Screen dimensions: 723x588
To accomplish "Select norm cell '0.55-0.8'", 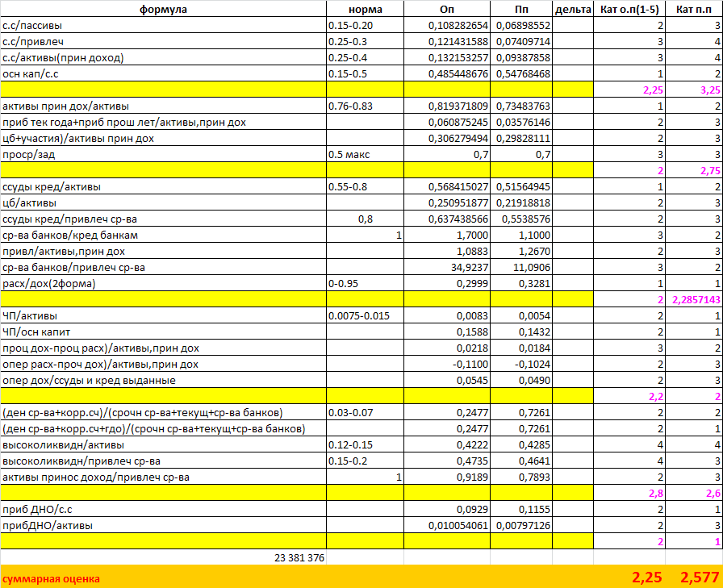I will click(366, 186).
